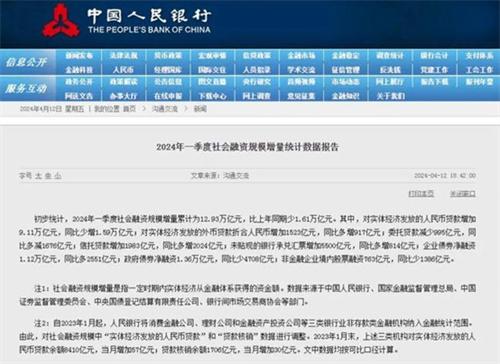Open the 新闻 breadcrumb item
Viewport: 500px width, 364px height.
pos(200,109)
